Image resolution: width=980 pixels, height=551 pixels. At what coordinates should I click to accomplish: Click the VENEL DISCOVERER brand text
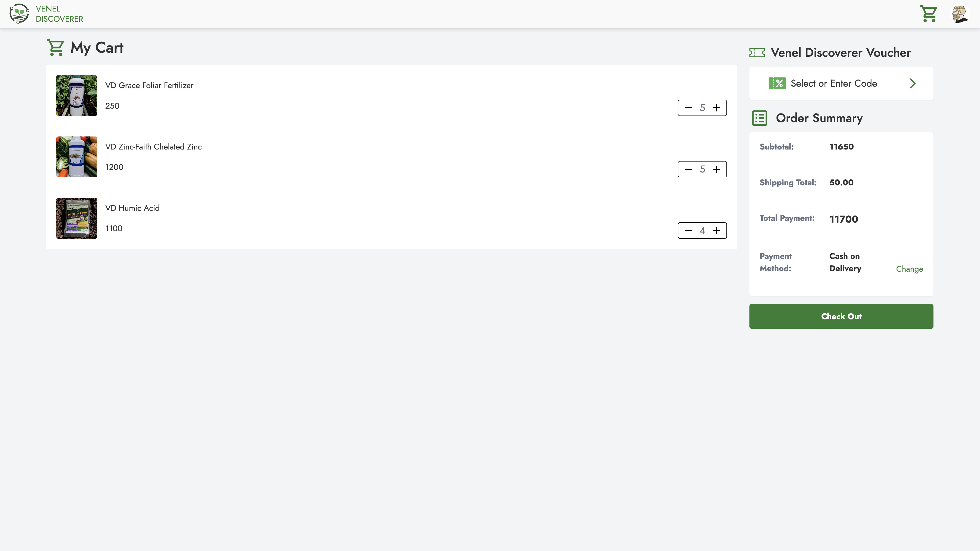click(x=59, y=14)
